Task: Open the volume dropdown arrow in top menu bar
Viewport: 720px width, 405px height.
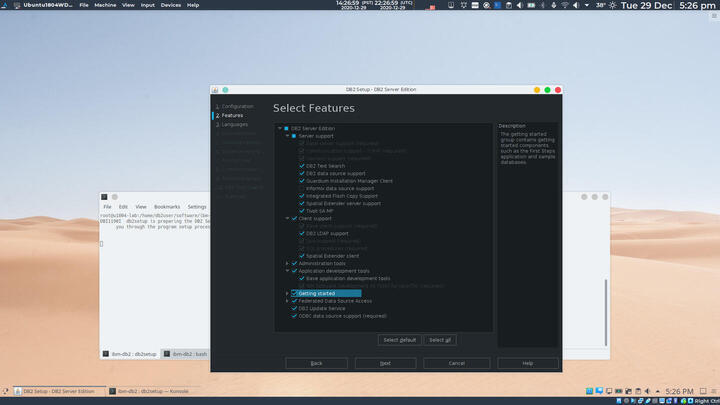Action: click(586, 5)
